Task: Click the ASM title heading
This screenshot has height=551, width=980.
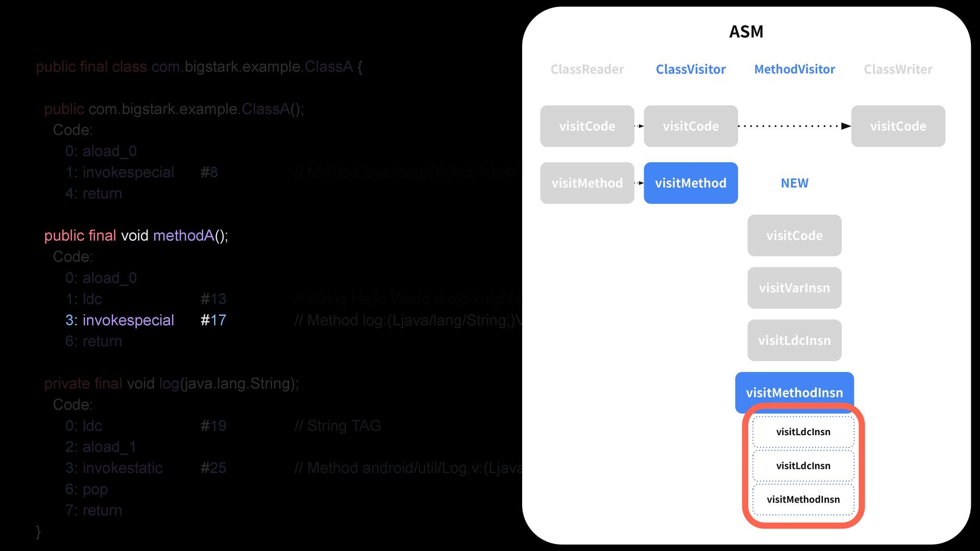Action: click(746, 32)
